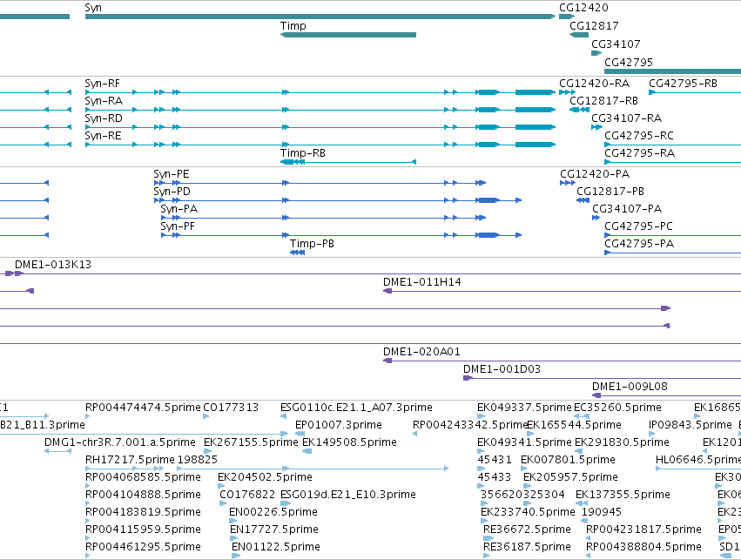Select the CG34107-PA protein label
The height and width of the screenshot is (560, 741).
click(x=627, y=209)
